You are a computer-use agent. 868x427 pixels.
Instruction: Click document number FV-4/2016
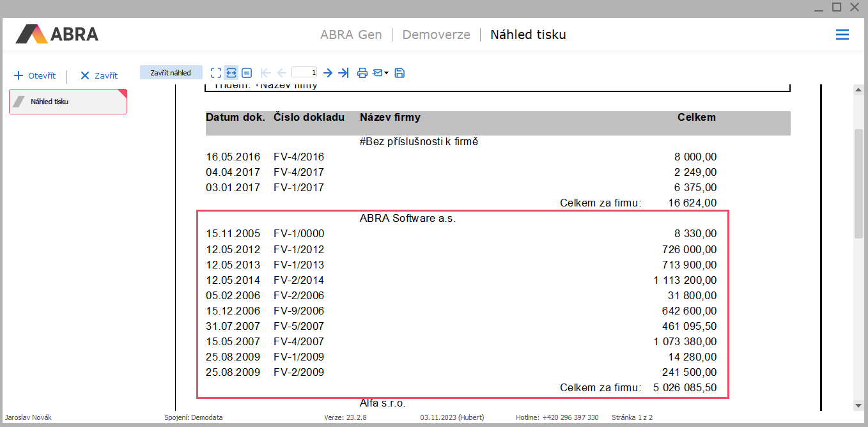pos(298,157)
